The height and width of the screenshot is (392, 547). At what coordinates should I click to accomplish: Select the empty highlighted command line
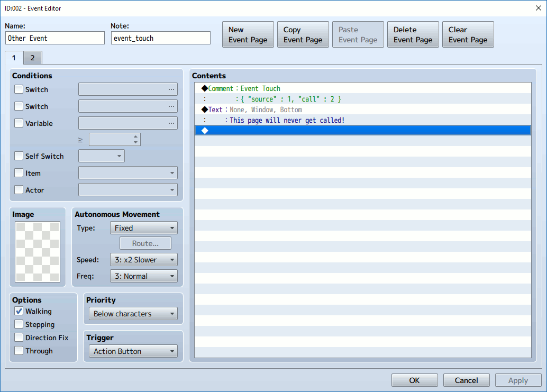(363, 131)
